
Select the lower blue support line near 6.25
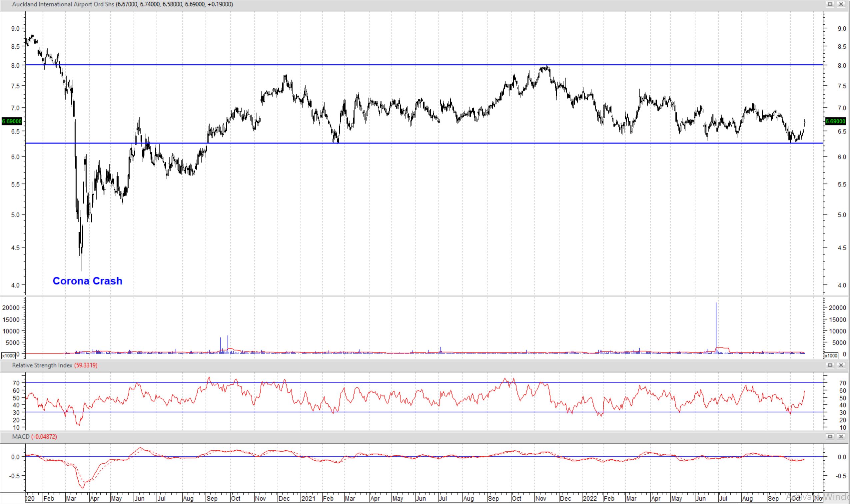point(510,143)
